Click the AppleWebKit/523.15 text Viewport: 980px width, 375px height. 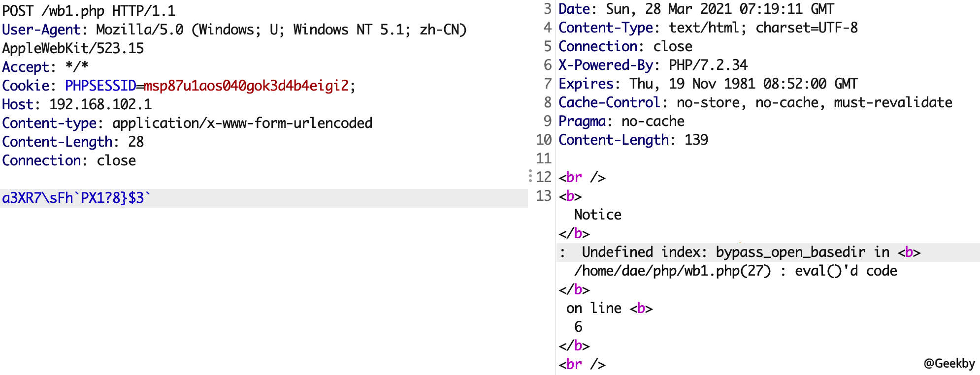(73, 48)
